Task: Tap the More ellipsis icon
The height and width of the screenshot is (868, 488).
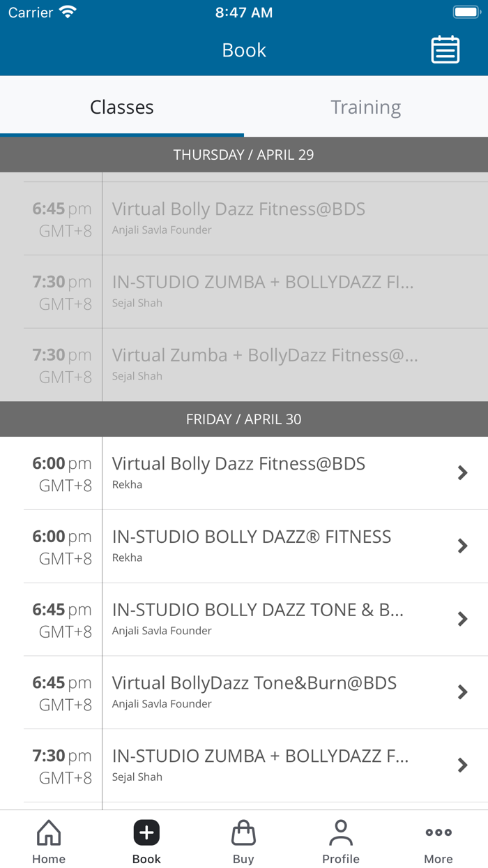Action: point(438,832)
